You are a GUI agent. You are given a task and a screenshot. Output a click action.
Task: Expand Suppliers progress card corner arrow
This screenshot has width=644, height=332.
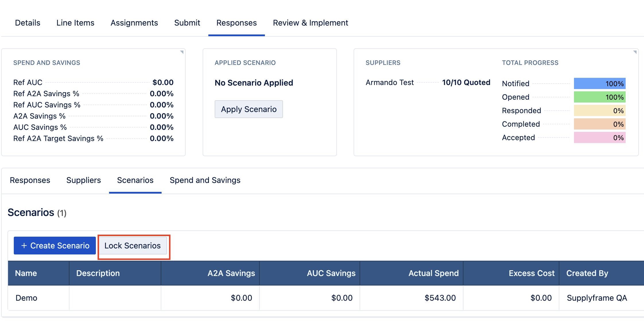pos(635,52)
